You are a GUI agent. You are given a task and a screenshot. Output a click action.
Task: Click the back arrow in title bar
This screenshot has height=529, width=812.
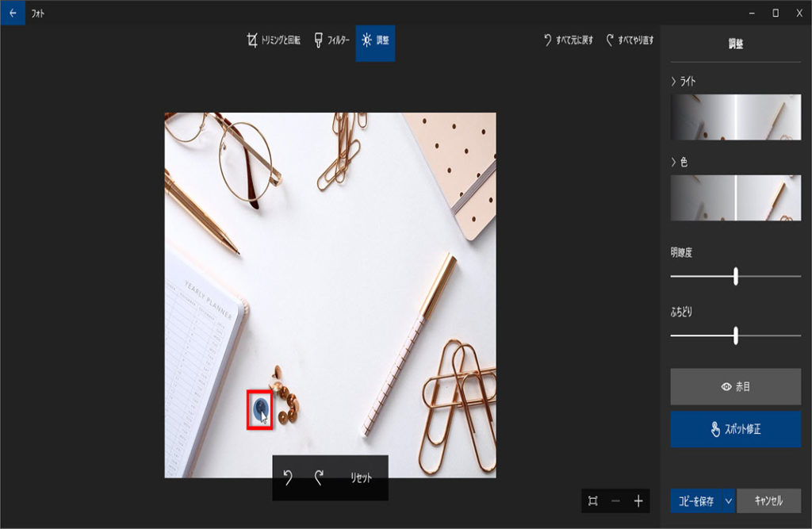pyautogui.click(x=12, y=13)
